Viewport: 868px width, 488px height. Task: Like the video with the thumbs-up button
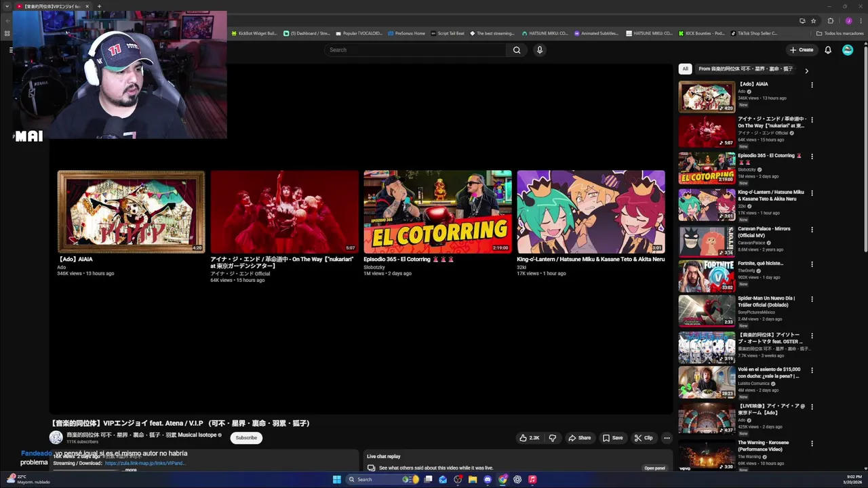[x=530, y=438]
